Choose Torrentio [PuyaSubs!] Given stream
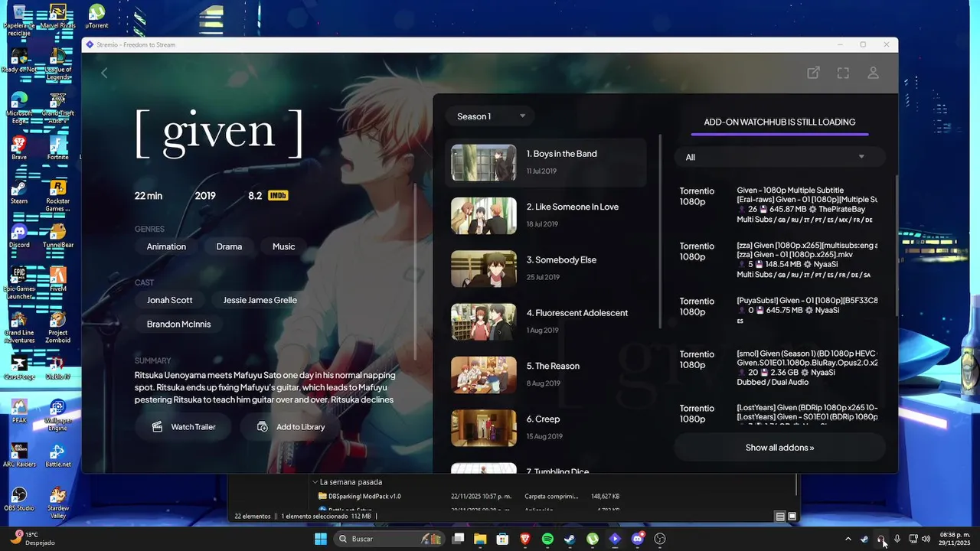This screenshot has width=980, height=551. coord(779,310)
